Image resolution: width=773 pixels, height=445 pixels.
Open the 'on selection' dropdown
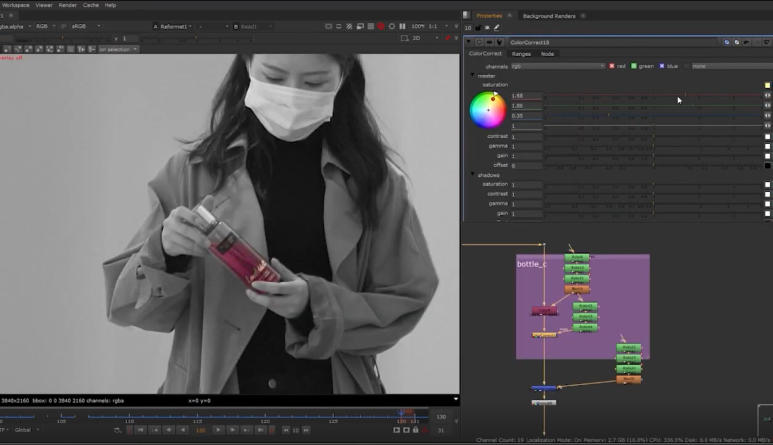click(118, 49)
